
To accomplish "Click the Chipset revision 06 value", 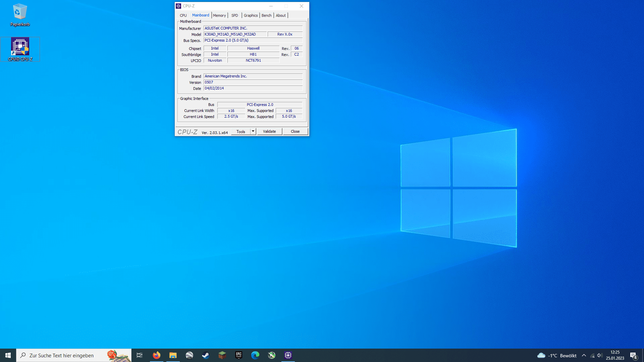I will (297, 48).
